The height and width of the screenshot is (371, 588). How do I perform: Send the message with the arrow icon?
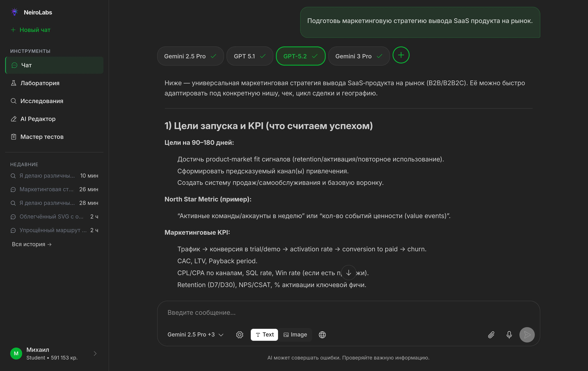(527, 335)
